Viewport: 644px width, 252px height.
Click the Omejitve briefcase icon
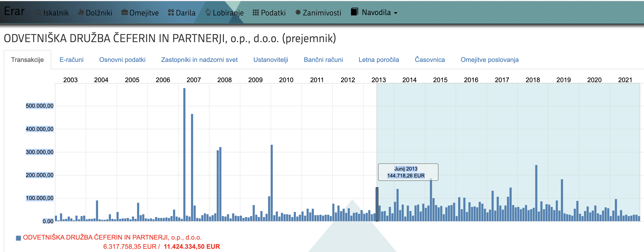click(125, 12)
